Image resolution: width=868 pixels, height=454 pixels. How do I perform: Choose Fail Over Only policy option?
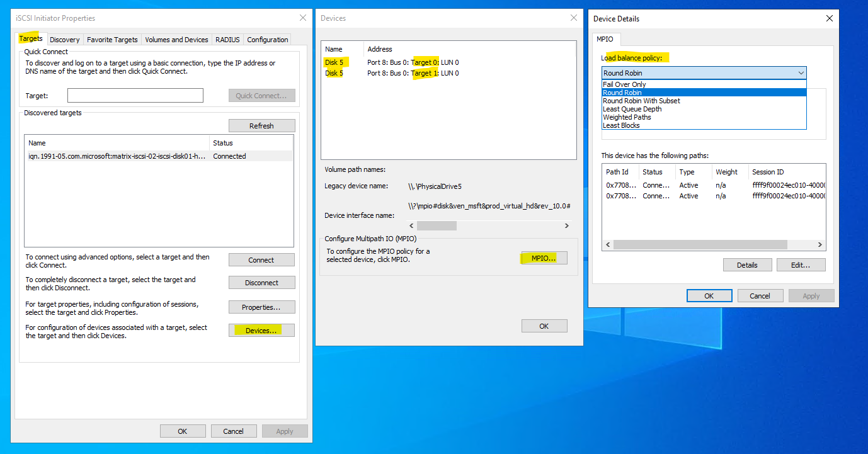click(624, 84)
